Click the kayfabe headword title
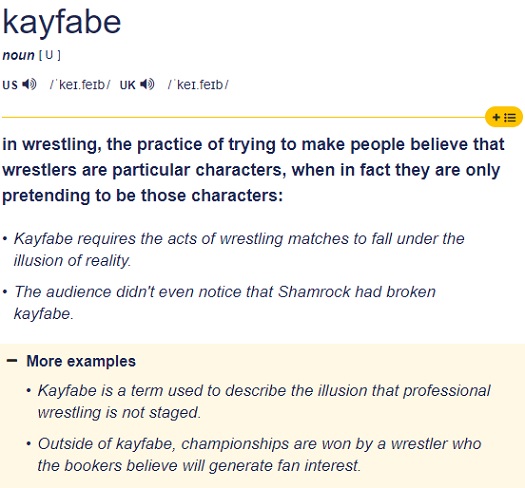The image size is (525, 488). [62, 22]
